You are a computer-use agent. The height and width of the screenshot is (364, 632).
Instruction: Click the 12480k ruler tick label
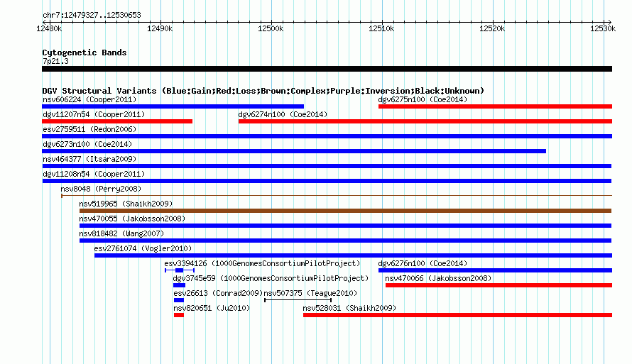pos(49,28)
